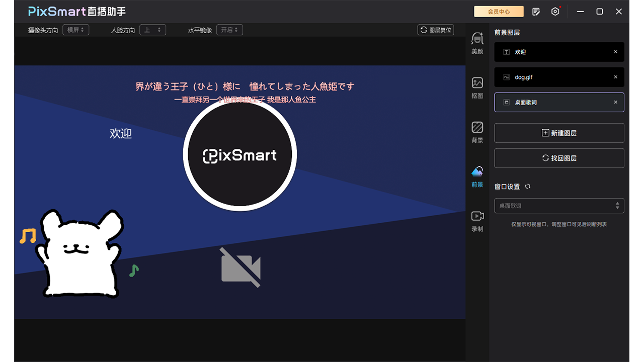
Task: Create a layer with 新建图层
Action: pos(559,133)
